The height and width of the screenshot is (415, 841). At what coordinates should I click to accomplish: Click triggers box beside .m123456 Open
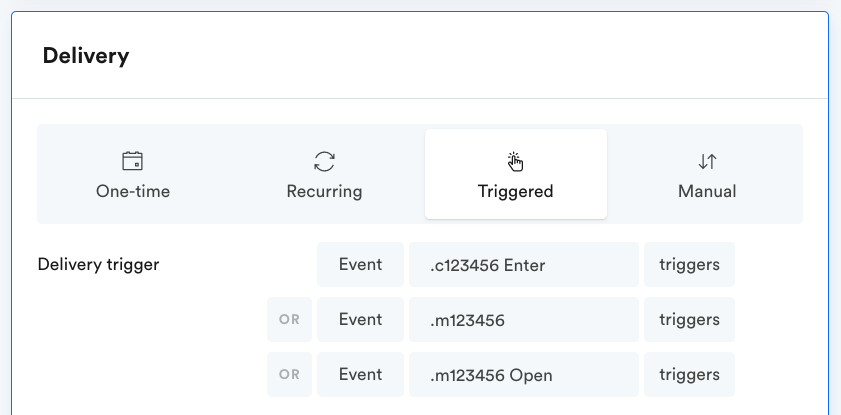click(x=689, y=374)
